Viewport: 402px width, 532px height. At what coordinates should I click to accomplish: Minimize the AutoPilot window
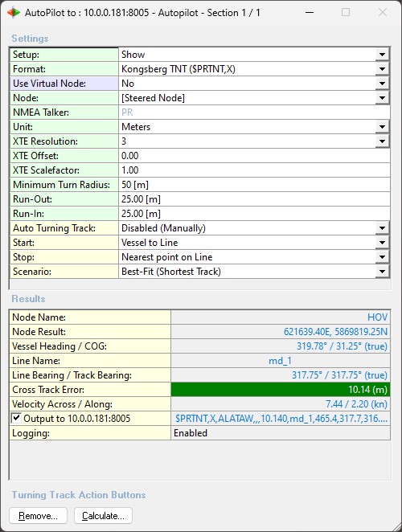[310, 13]
